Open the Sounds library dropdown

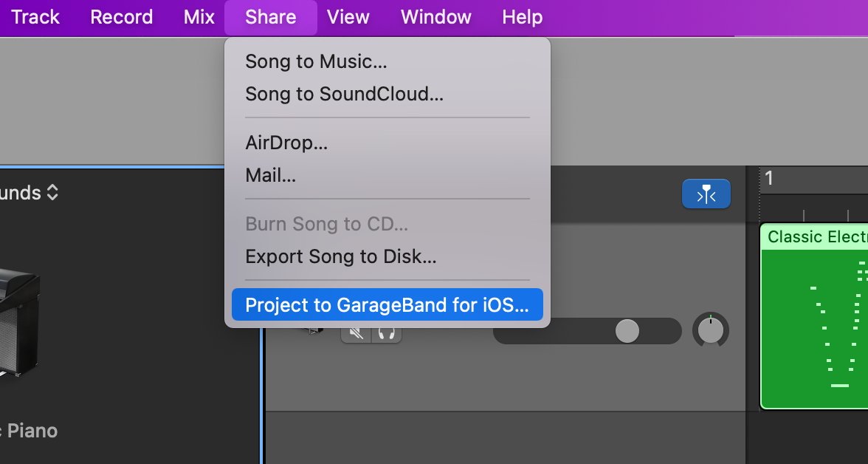28,193
